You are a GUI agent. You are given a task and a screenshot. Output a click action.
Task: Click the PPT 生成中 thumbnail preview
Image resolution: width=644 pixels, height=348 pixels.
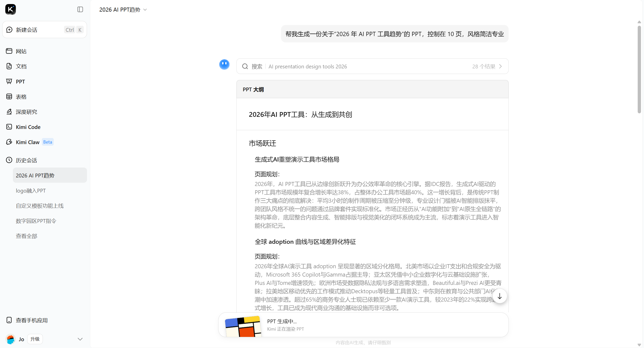click(243, 326)
